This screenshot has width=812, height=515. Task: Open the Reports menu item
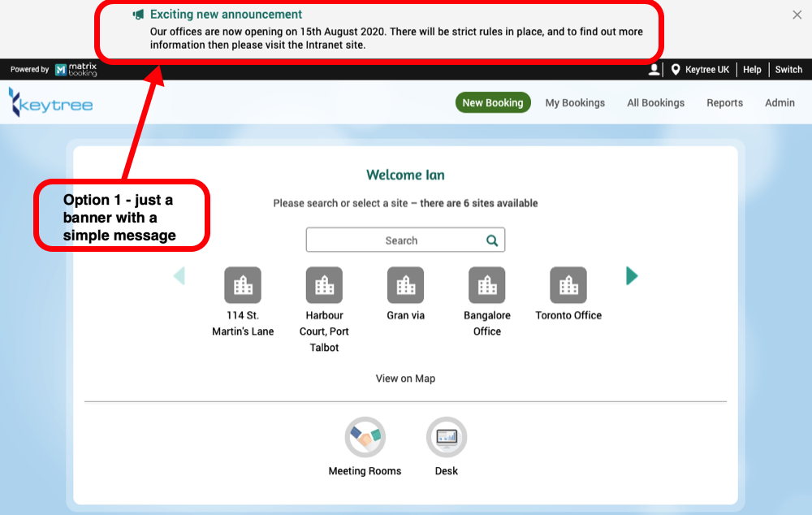pos(724,103)
